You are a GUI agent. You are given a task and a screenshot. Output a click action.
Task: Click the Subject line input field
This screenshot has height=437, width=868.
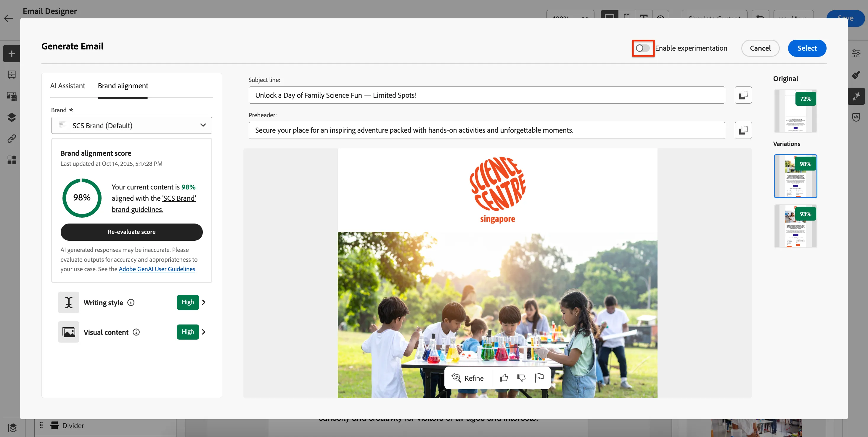(x=487, y=95)
